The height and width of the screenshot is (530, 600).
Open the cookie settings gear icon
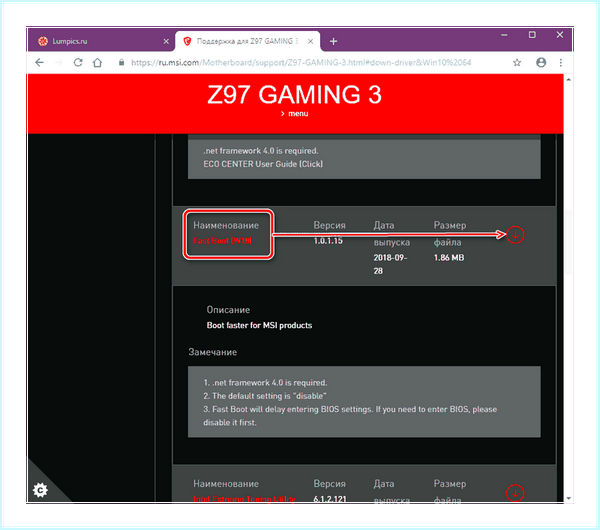40,490
